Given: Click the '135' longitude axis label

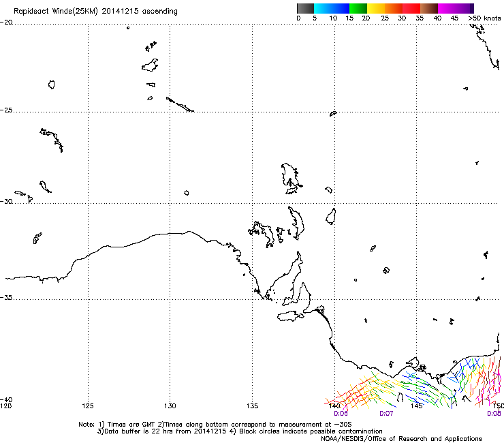Looking at the screenshot, I should 252,406.
